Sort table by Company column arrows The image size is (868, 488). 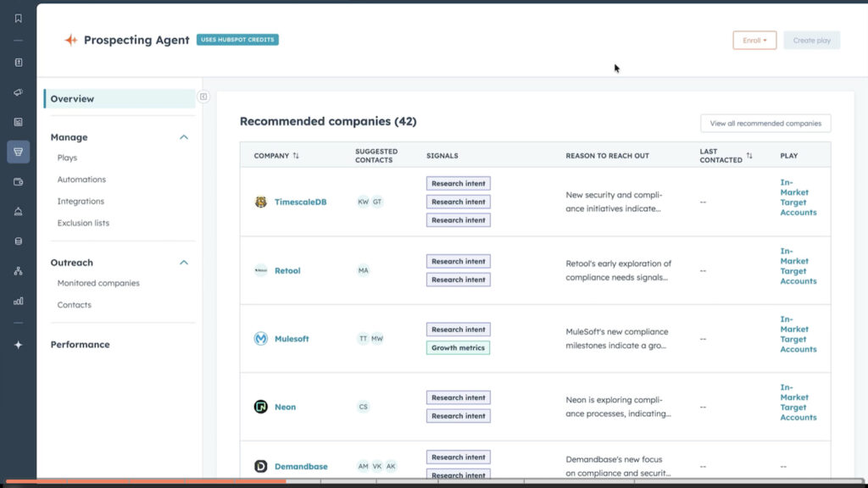tap(296, 156)
